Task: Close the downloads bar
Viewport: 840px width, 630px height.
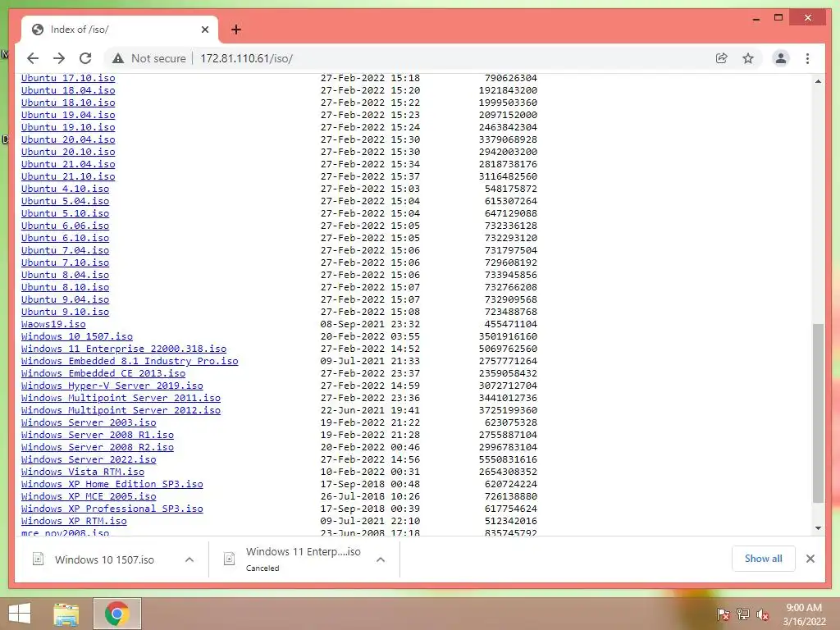Action: [x=810, y=559]
